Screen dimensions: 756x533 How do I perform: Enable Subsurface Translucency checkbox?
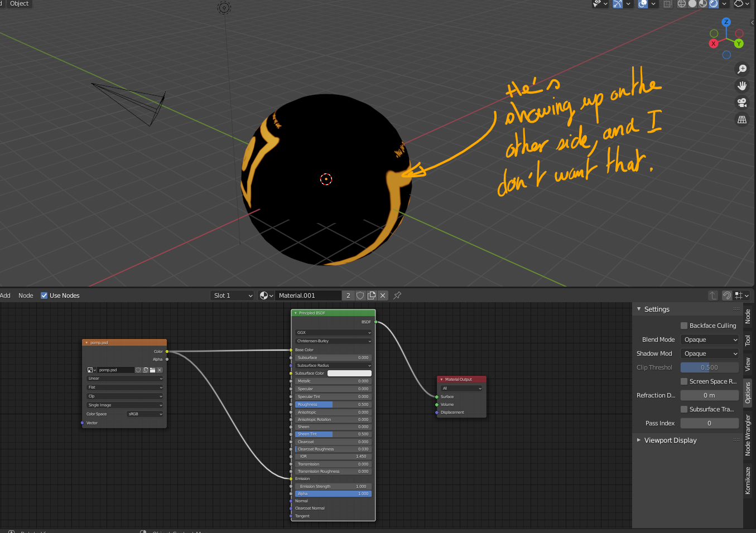point(684,409)
